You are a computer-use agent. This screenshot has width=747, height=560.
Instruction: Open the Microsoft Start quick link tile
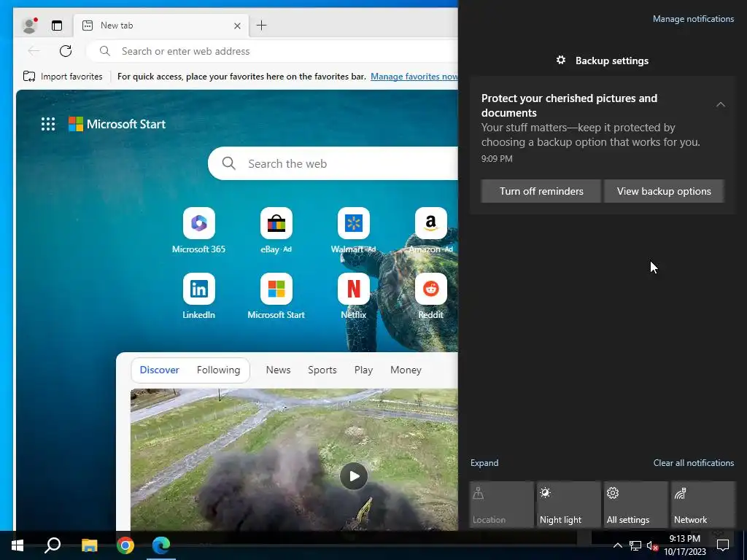pos(276,296)
